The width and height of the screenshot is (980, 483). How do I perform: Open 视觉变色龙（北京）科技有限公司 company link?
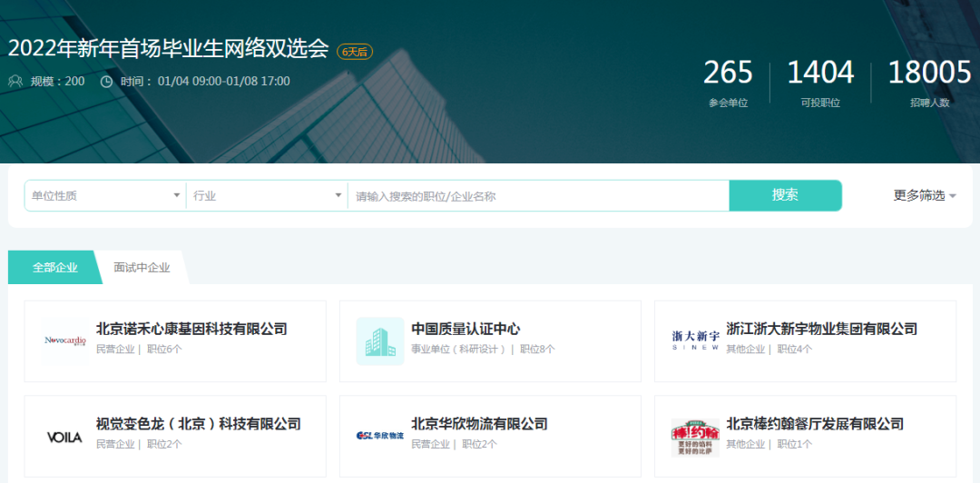(x=199, y=424)
